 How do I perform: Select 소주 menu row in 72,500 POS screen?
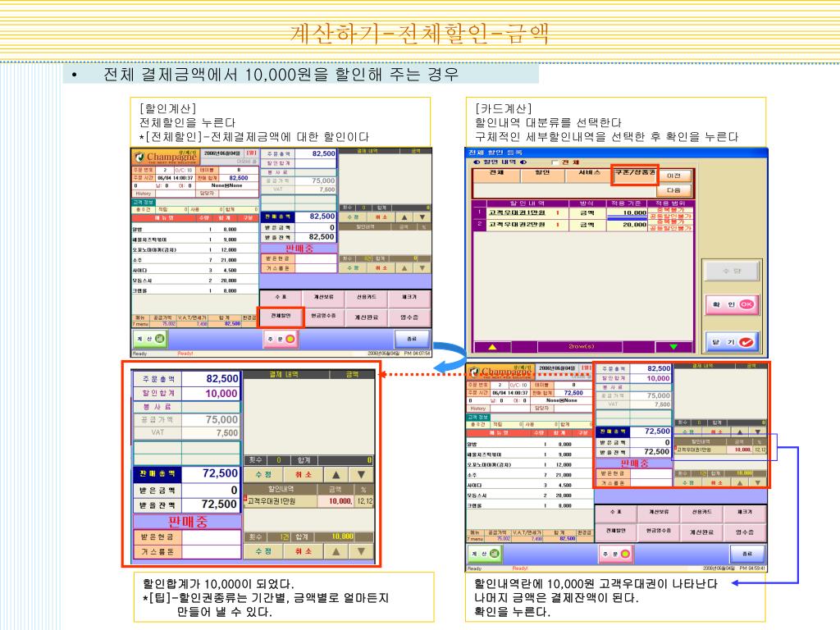point(530,475)
